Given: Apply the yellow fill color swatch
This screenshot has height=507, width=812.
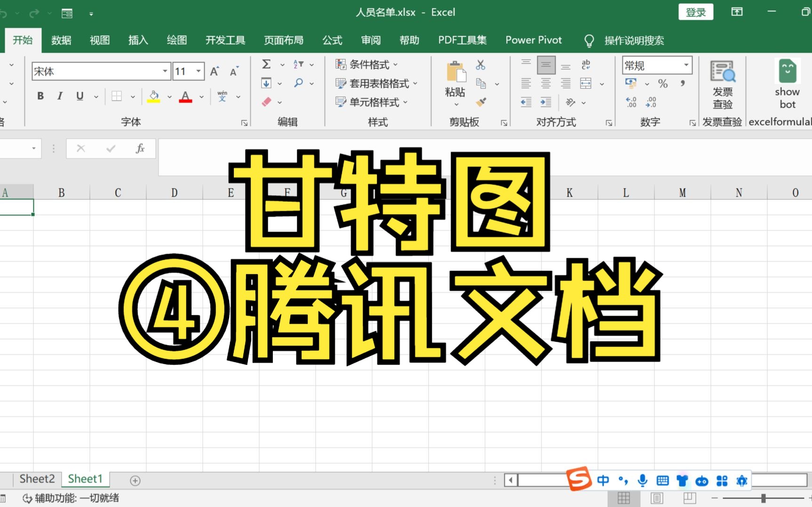Looking at the screenshot, I should [153, 96].
